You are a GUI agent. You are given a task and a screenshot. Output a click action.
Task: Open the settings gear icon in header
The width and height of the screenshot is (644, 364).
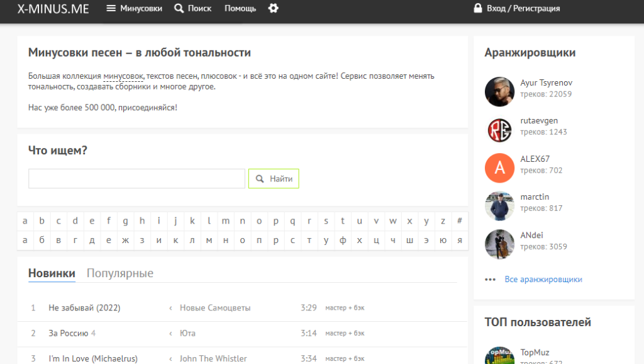(273, 8)
